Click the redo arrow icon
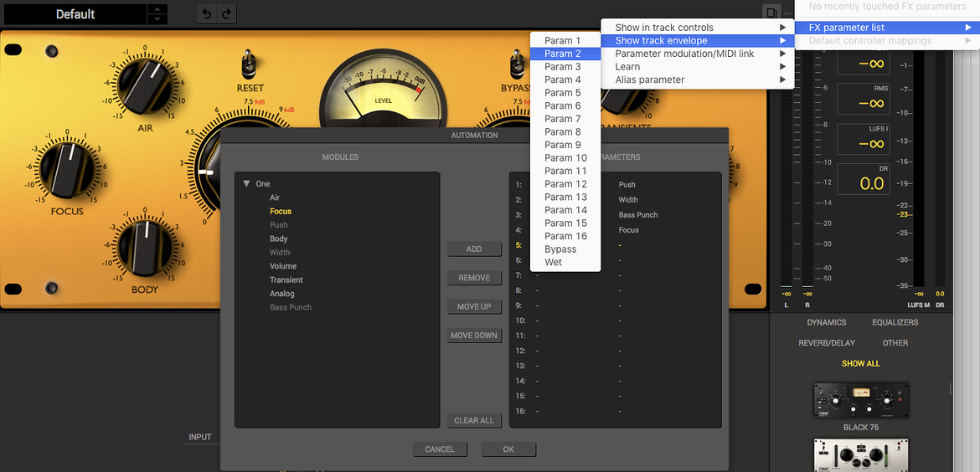The width and height of the screenshot is (980, 472). (226, 13)
